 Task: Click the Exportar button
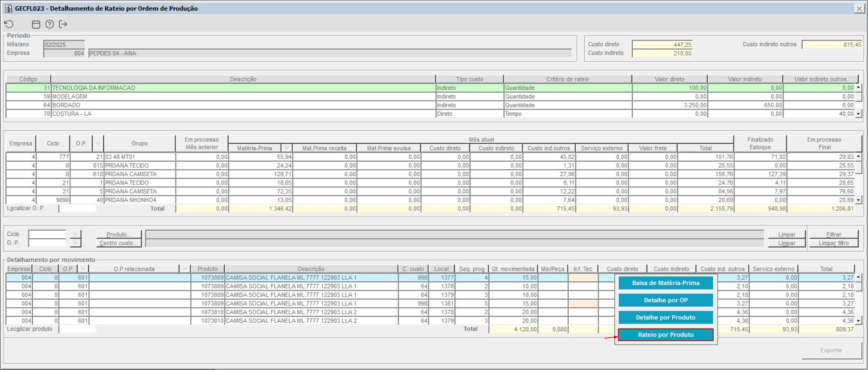click(x=831, y=350)
